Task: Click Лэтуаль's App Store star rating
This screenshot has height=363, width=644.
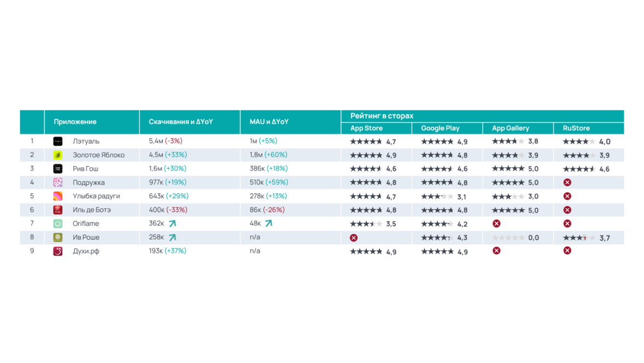Action: pos(366,141)
